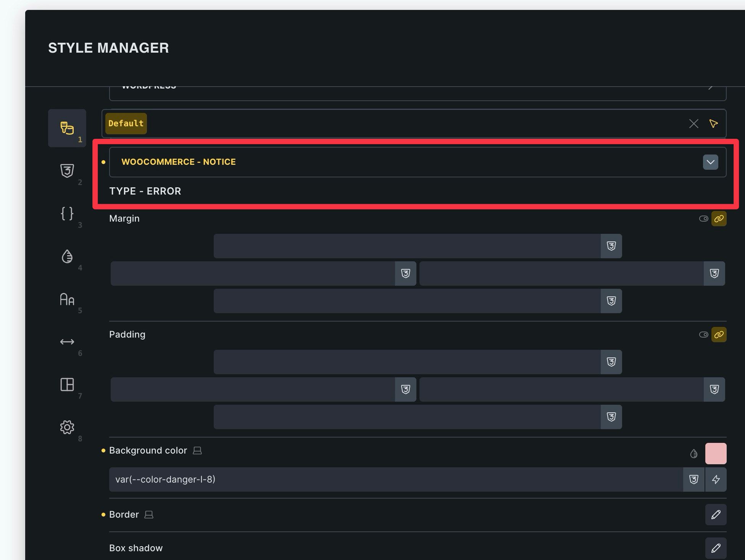Screen dimensions: 745x560
Task: Open the color droplet sidebar tab
Action: 67,256
